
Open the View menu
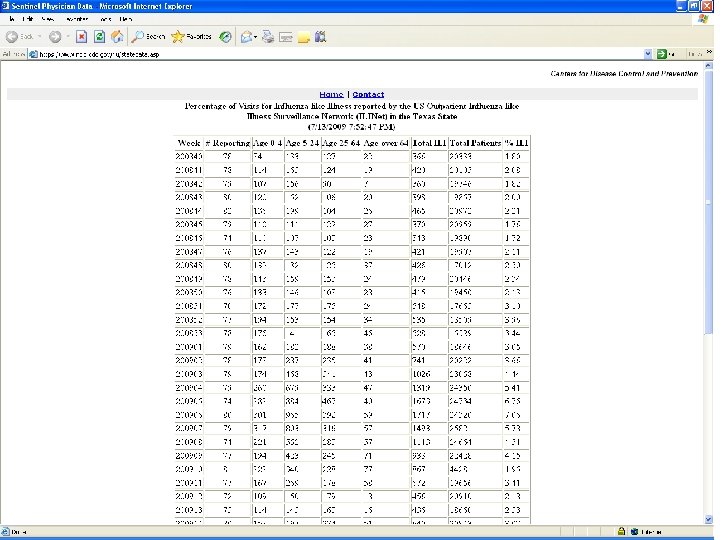(48, 19)
